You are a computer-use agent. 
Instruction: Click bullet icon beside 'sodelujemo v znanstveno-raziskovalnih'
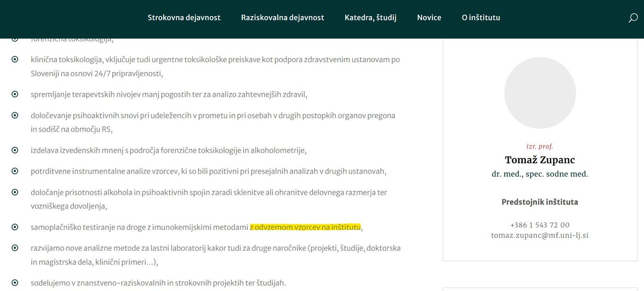pyautogui.click(x=15, y=283)
